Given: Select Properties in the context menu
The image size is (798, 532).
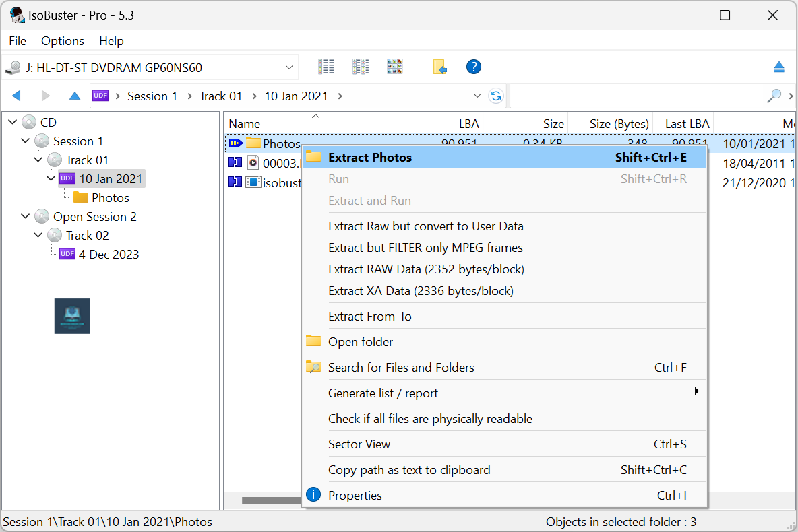Looking at the screenshot, I should pyautogui.click(x=355, y=496).
